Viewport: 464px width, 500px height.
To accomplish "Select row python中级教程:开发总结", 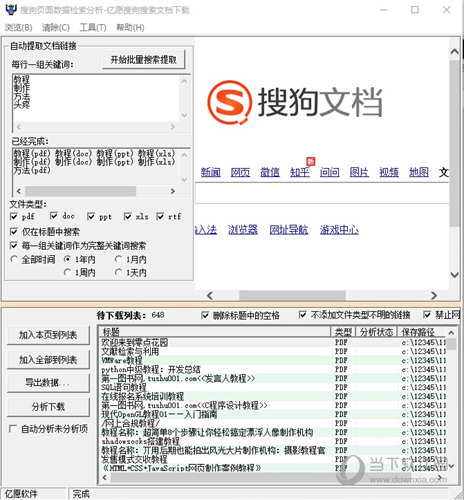I will click(273, 369).
